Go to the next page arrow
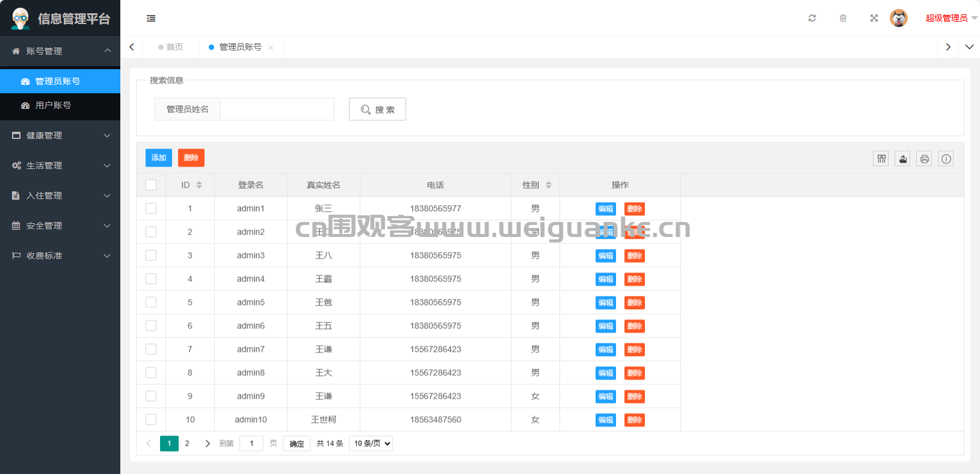The width and height of the screenshot is (980, 474). (208, 443)
